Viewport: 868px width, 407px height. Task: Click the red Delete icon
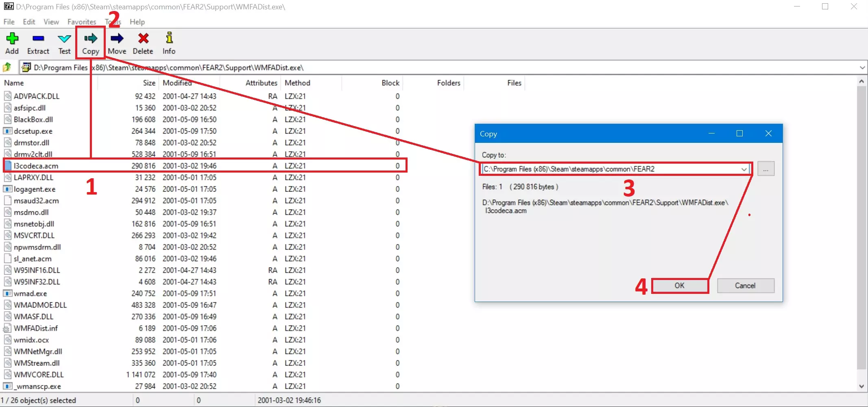tap(143, 43)
